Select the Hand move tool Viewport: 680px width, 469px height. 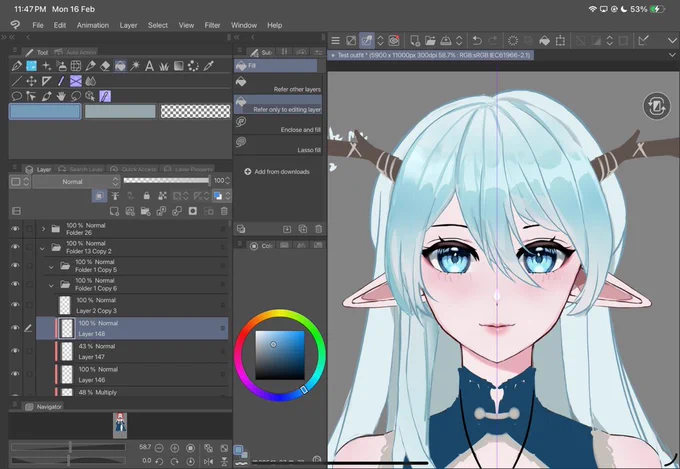coord(61,96)
